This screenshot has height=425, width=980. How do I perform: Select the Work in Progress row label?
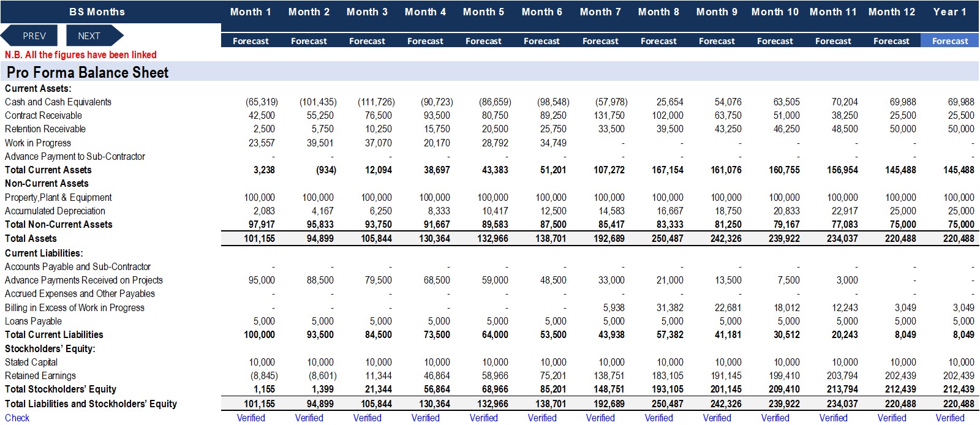point(38,143)
